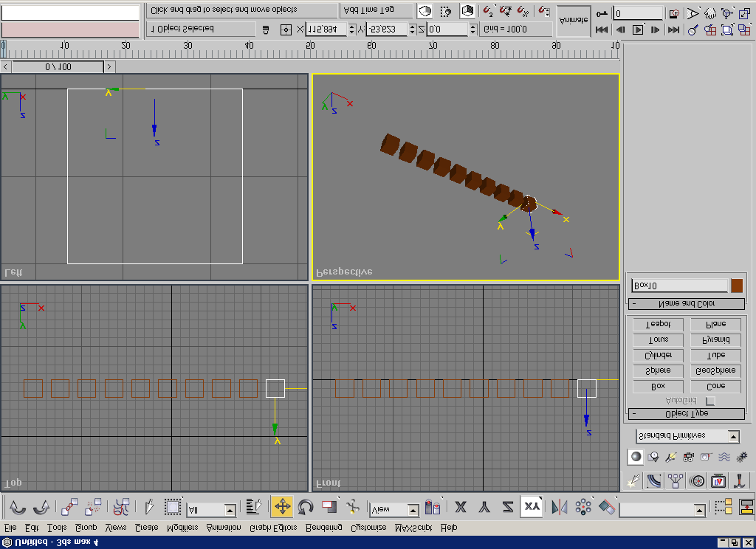This screenshot has width=756, height=549.
Task: Open the Array tool icon
Action: pyautogui.click(x=583, y=507)
